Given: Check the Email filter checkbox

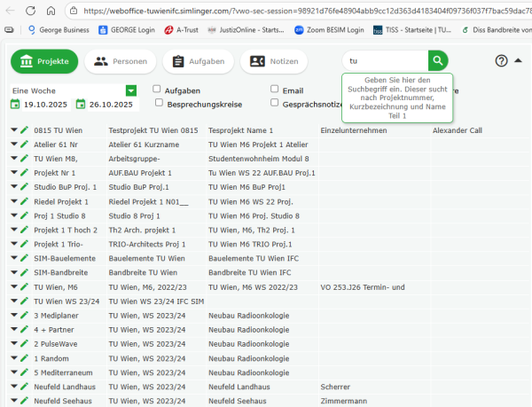Looking at the screenshot, I should pyautogui.click(x=275, y=90).
